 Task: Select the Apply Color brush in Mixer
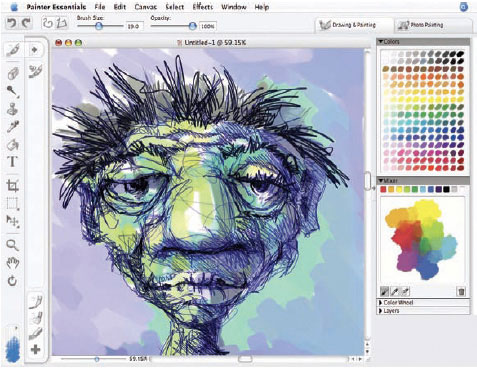(x=384, y=292)
